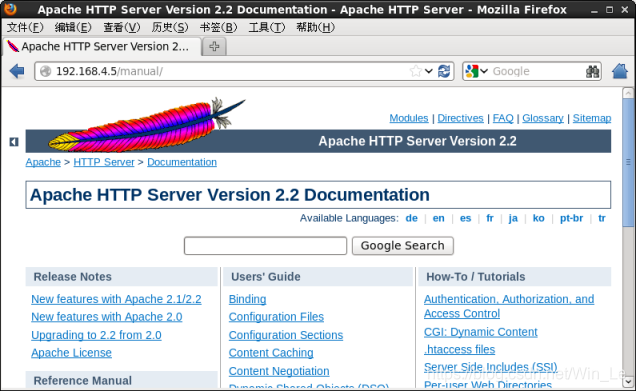Start search with the binoculars icon
The height and width of the screenshot is (392, 636).
coord(593,71)
